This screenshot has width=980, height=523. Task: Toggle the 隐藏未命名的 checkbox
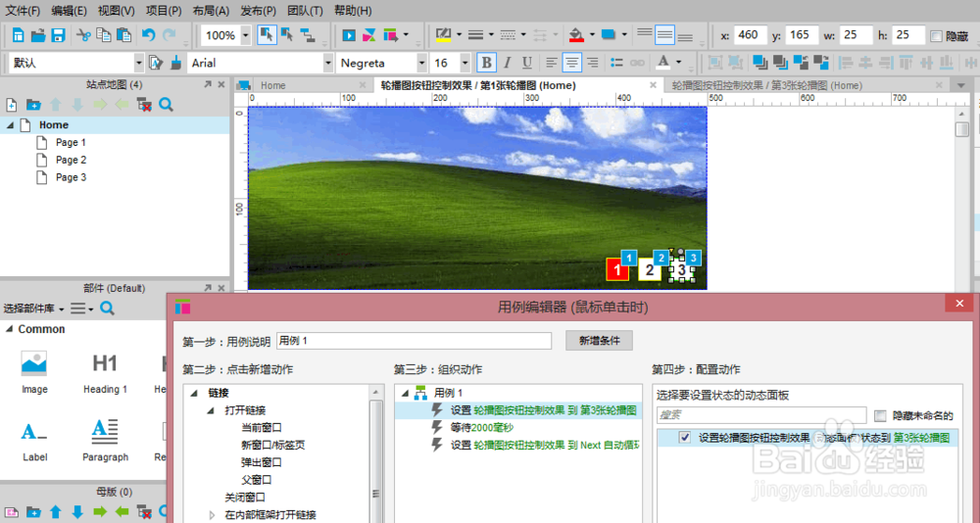click(x=880, y=415)
